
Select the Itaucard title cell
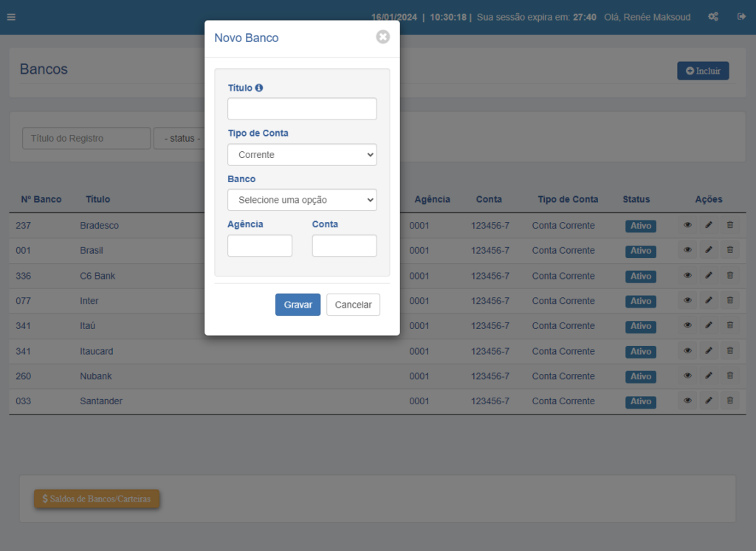pos(97,351)
